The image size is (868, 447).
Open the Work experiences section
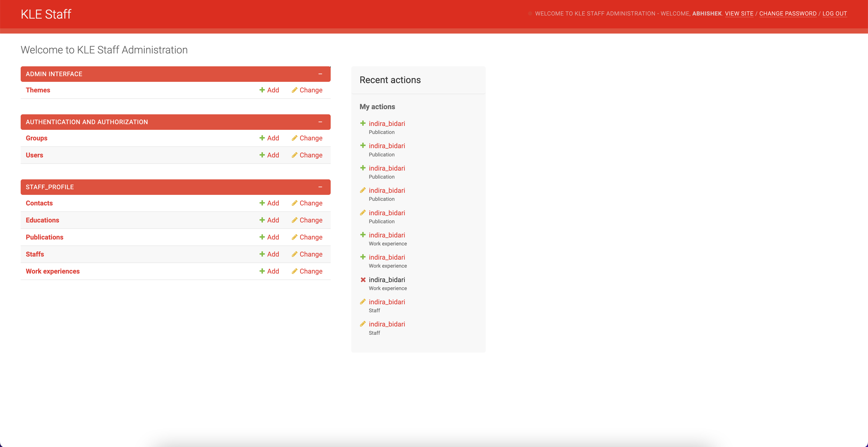(52, 271)
